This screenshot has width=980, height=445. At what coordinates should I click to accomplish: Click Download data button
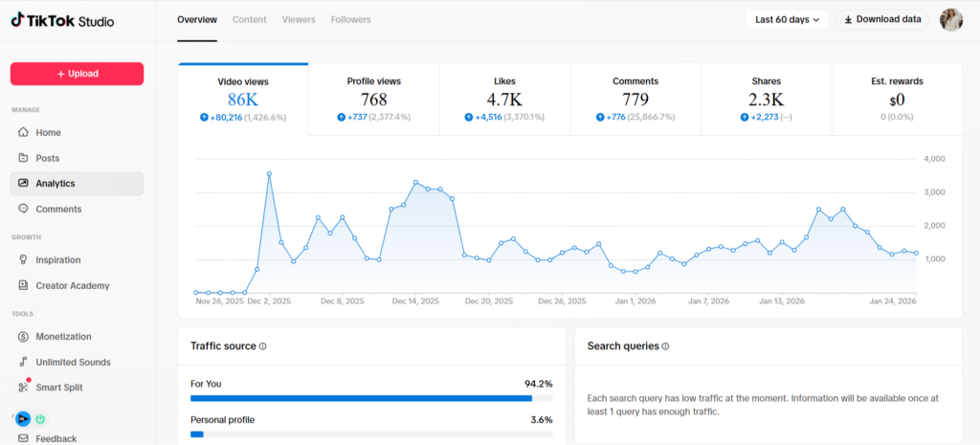point(882,19)
